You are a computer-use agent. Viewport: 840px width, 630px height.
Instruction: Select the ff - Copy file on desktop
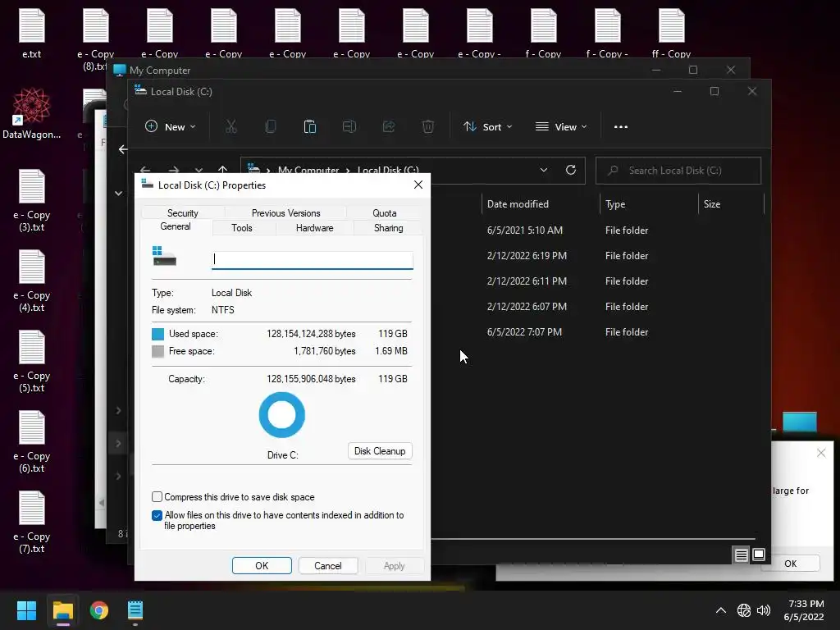671,34
